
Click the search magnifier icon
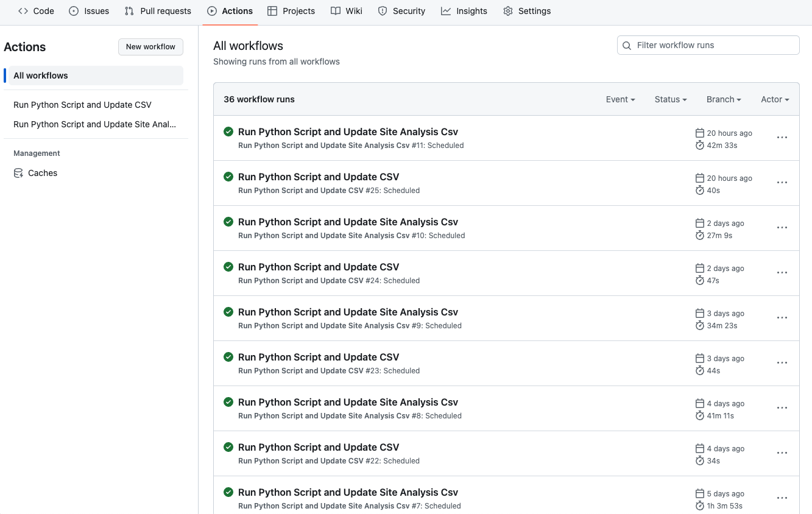pyautogui.click(x=627, y=45)
